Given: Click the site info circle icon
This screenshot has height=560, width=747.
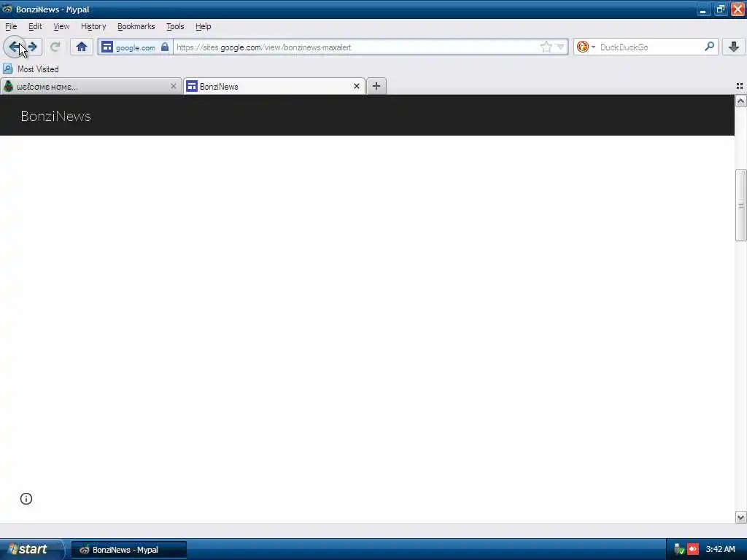Looking at the screenshot, I should (x=26, y=499).
